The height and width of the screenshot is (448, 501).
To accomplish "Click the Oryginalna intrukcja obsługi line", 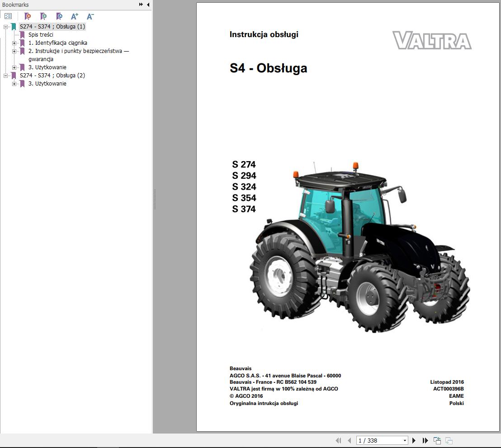I will coord(264,403).
